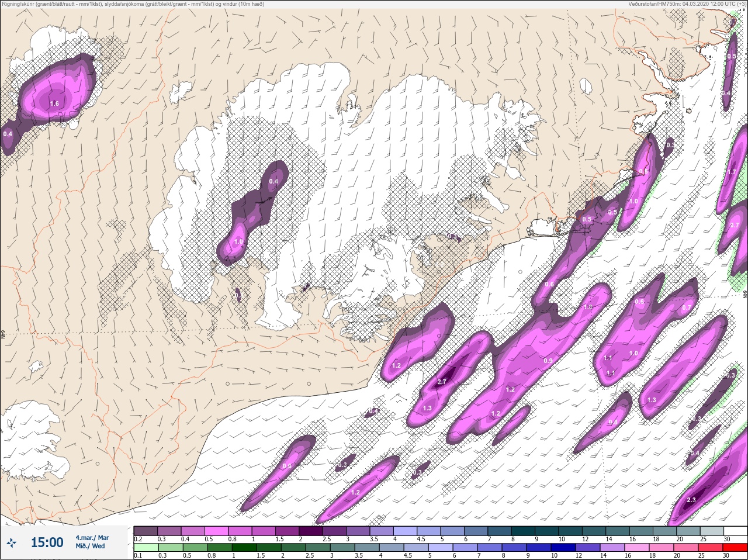The height and width of the screenshot is (560, 748).
Task: Click the 4.5 swatch in the purple legend row
Action: 429,531
